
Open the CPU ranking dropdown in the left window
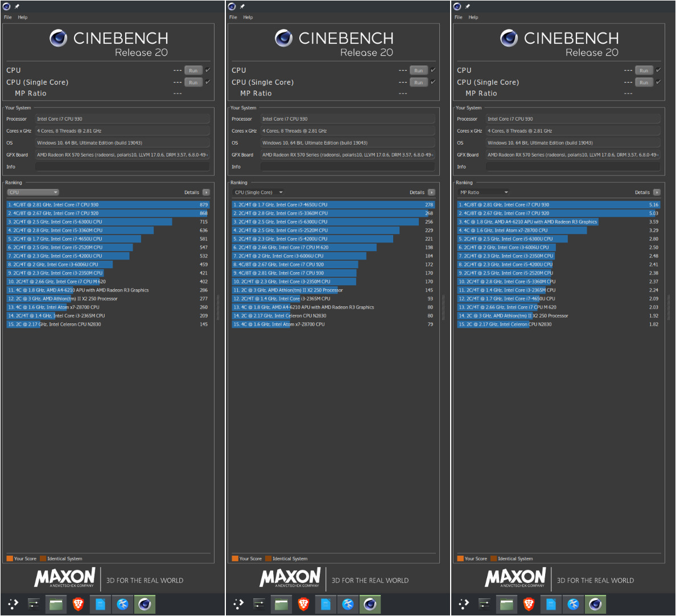(x=33, y=192)
